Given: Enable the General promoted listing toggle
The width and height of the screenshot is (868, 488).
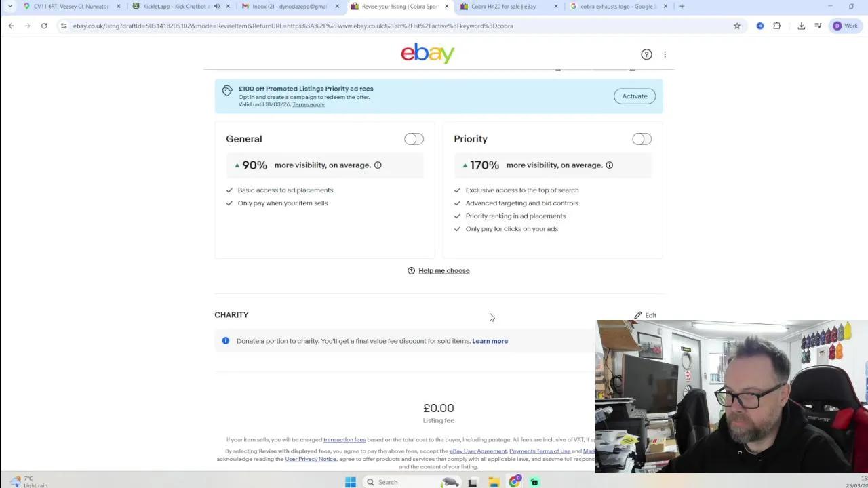Looking at the screenshot, I should tap(414, 139).
